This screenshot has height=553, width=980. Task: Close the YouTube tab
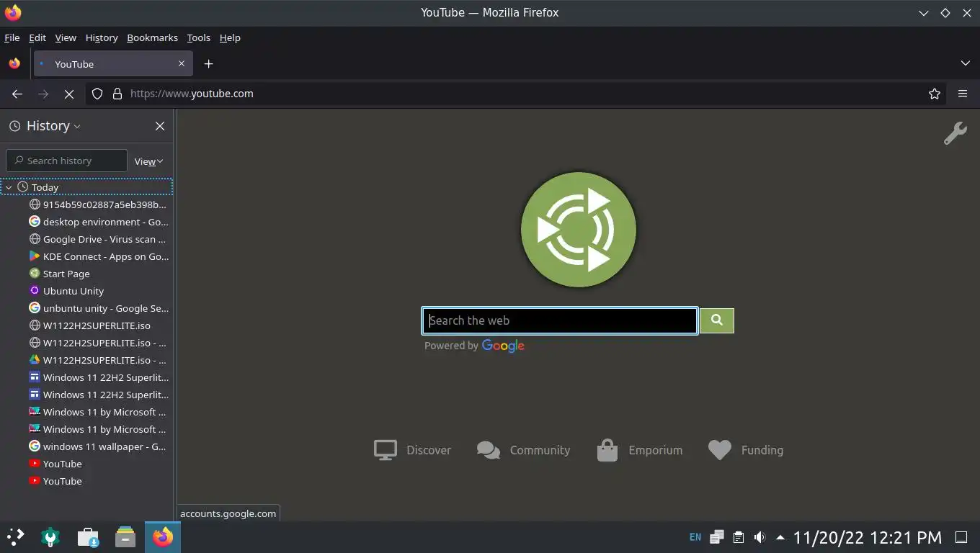click(x=182, y=63)
